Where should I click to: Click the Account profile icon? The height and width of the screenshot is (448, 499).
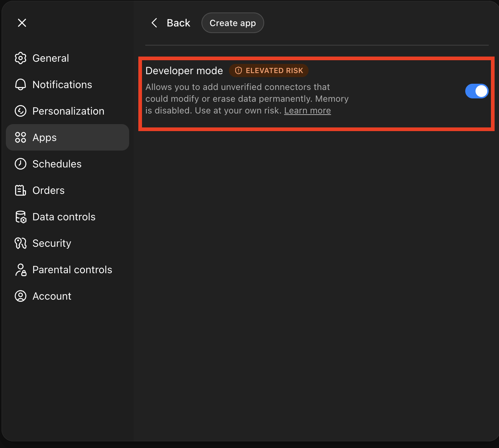(x=21, y=296)
